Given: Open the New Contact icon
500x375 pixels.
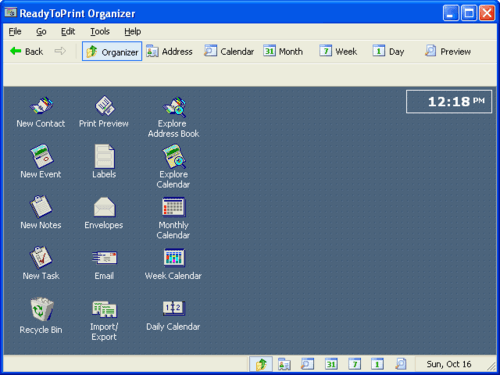Looking at the screenshot, I should pyautogui.click(x=41, y=112).
